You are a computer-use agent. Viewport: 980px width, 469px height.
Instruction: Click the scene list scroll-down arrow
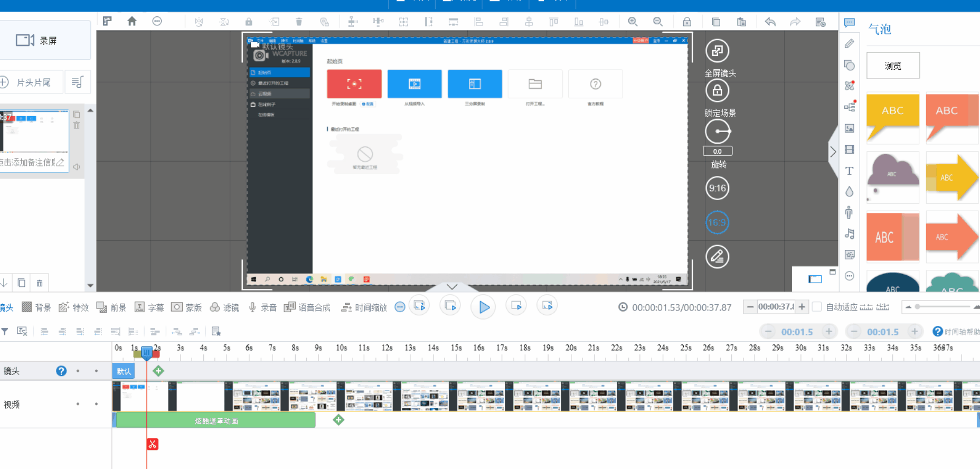[x=90, y=286]
